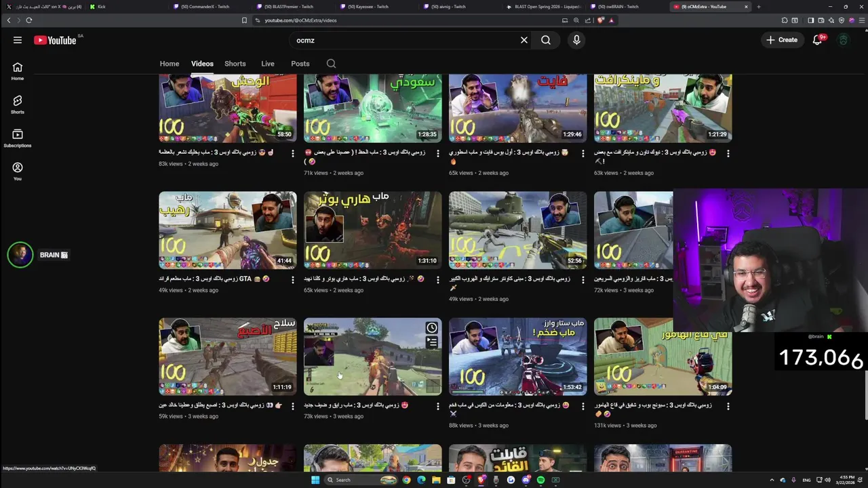Play the 1:29:46 video thumbnail
This screenshot has width=868, height=488.
517,108
